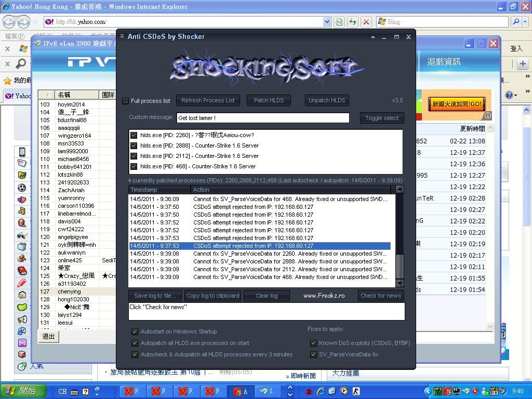Click the soccer ball icon in Yahoo sidebar
The width and height of the screenshot is (532, 399).
coord(22,188)
